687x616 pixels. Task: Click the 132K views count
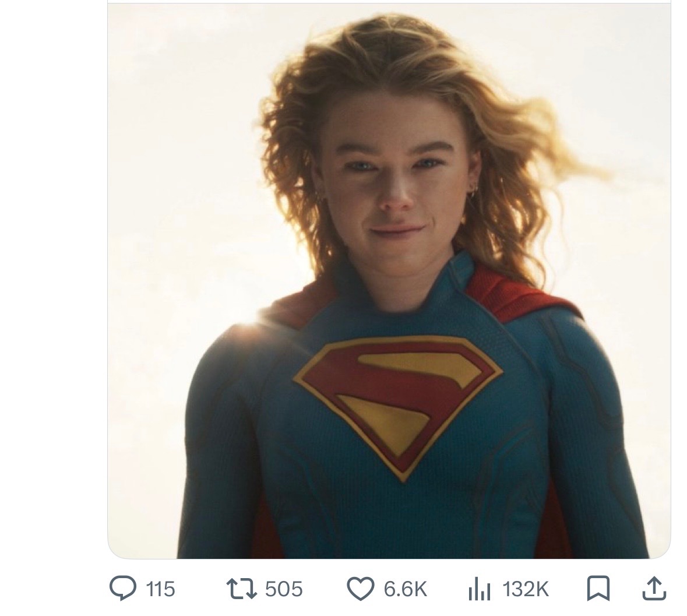(526, 589)
